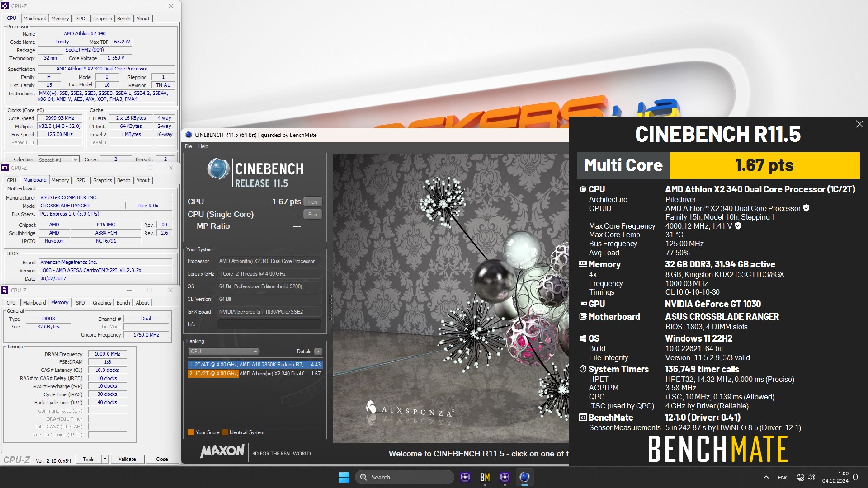
Task: Click the Ranking Details arrow icon
Action: point(318,352)
